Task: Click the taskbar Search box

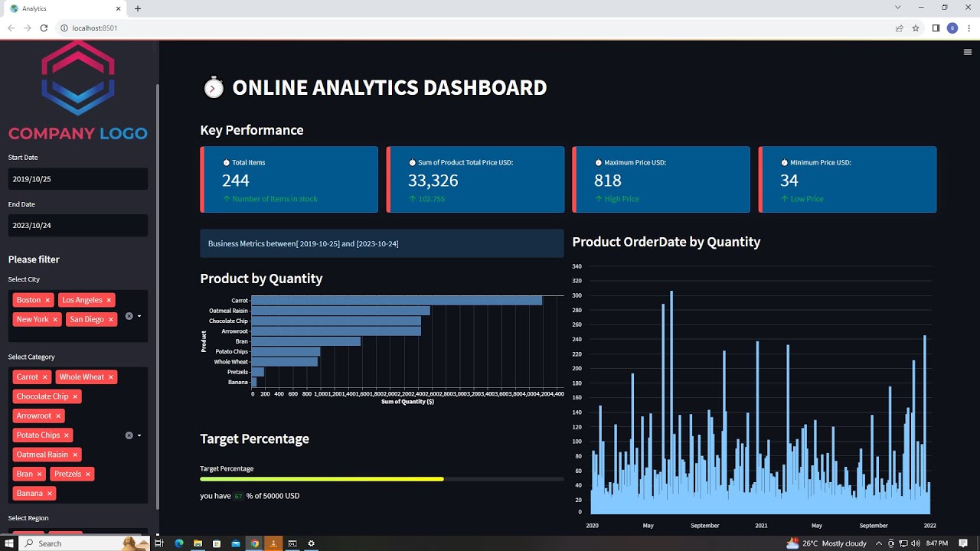Action: [x=84, y=543]
